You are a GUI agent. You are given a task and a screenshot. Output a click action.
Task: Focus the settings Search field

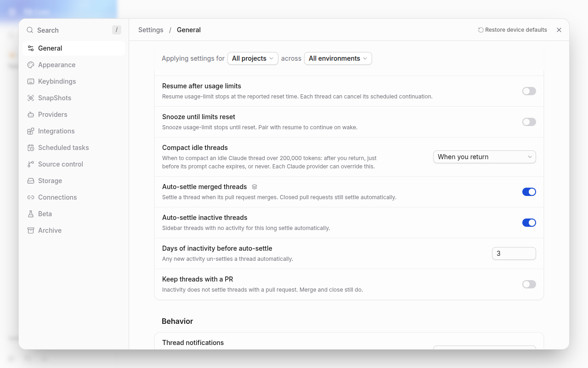coord(73,30)
